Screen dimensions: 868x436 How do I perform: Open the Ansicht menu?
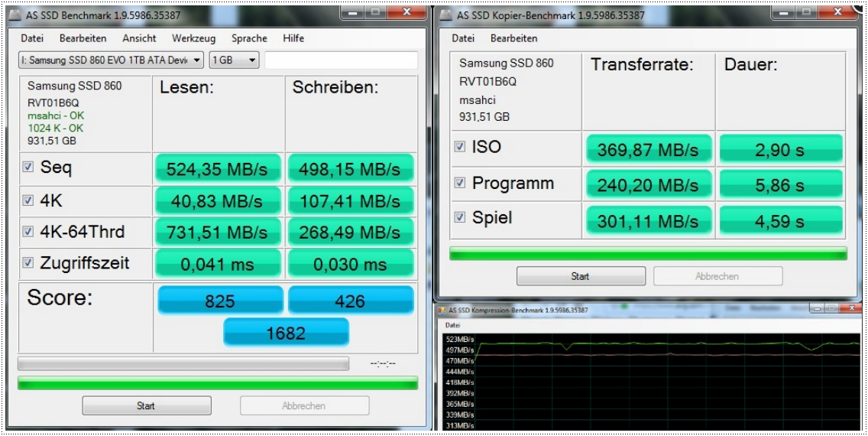point(140,38)
